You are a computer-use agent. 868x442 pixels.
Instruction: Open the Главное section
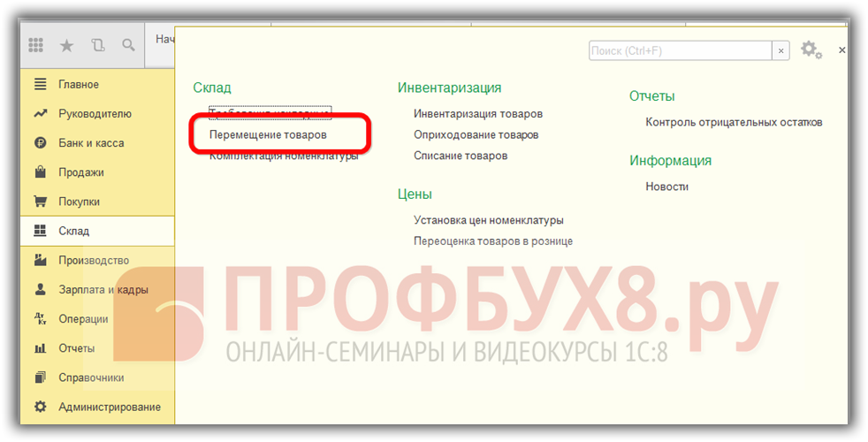(79, 85)
